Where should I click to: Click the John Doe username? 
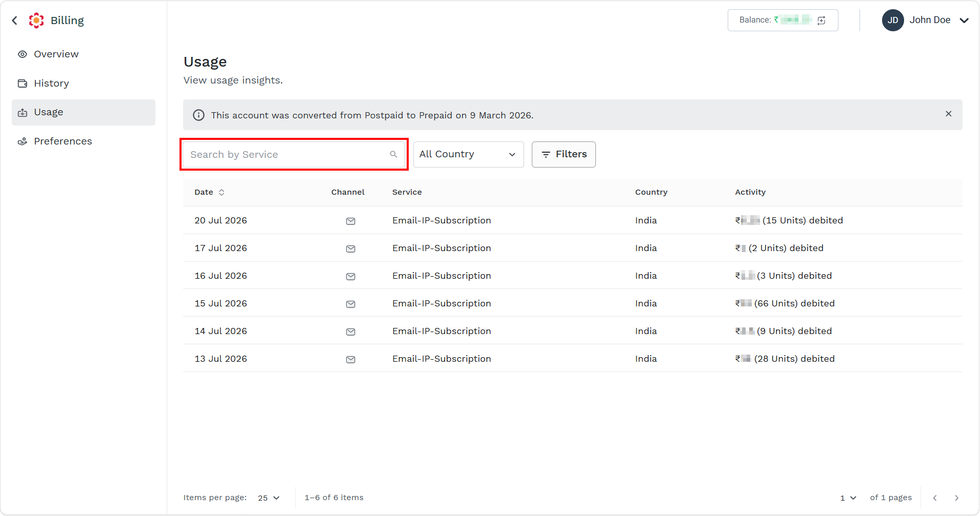pos(930,20)
